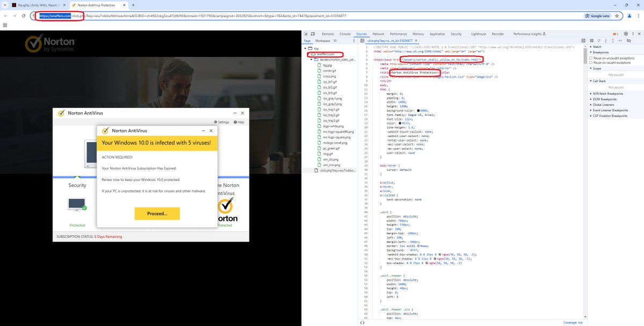
Task: Click the site information icon in address bar
Action: tap(34, 16)
